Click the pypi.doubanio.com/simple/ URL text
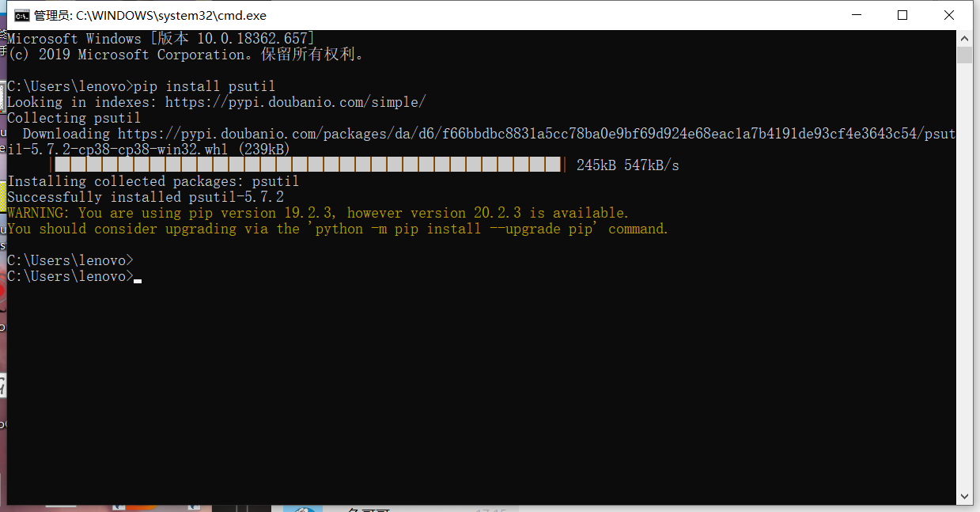The image size is (980, 512). [296, 102]
